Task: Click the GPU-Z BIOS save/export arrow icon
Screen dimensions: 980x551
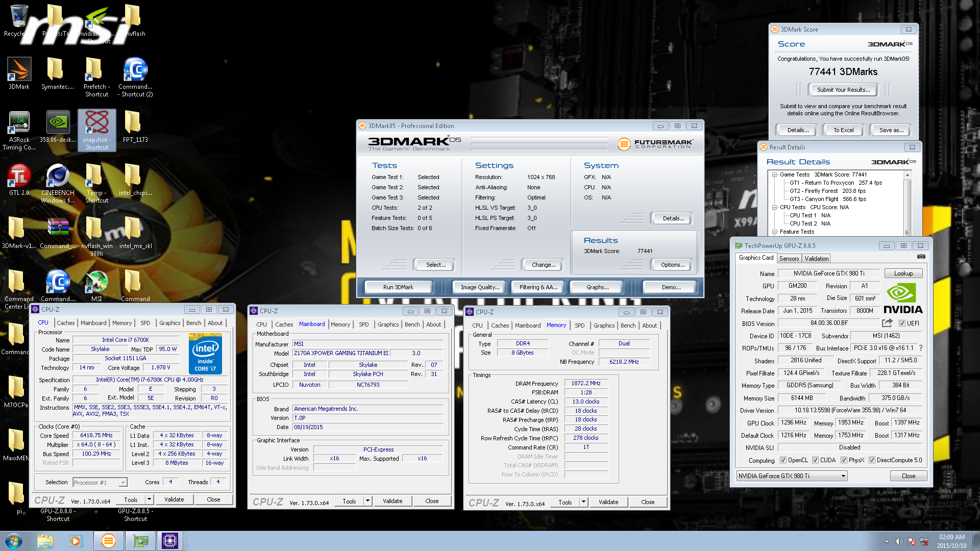Action: [x=887, y=323]
